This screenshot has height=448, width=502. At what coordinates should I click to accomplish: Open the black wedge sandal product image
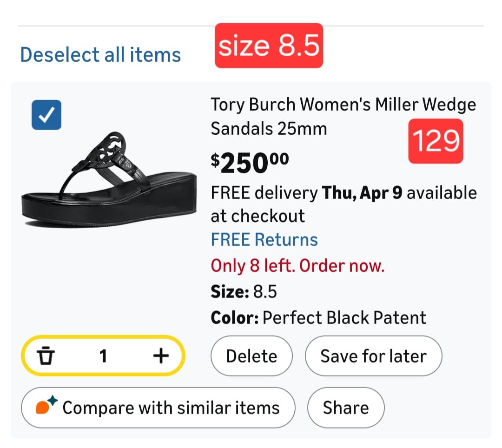tap(109, 179)
